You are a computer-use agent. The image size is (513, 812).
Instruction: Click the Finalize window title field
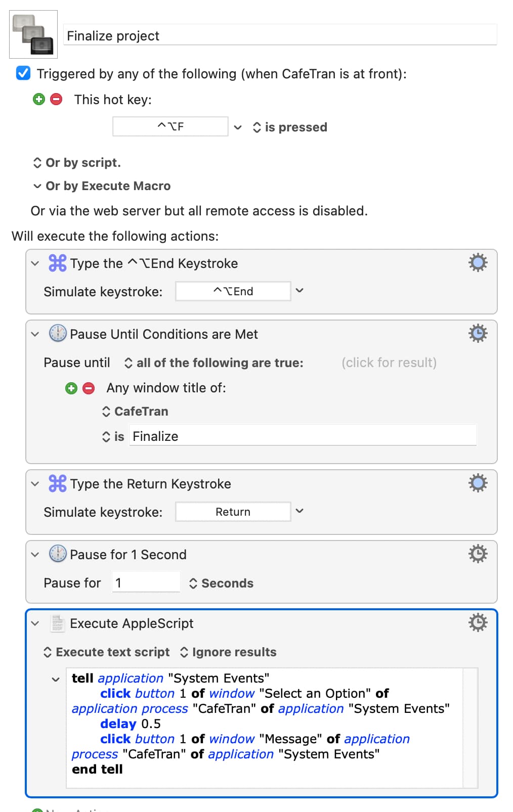(x=303, y=436)
